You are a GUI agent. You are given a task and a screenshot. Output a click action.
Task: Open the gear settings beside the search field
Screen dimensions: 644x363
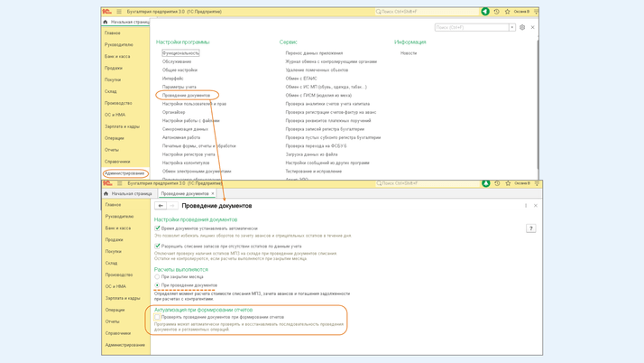(x=522, y=28)
